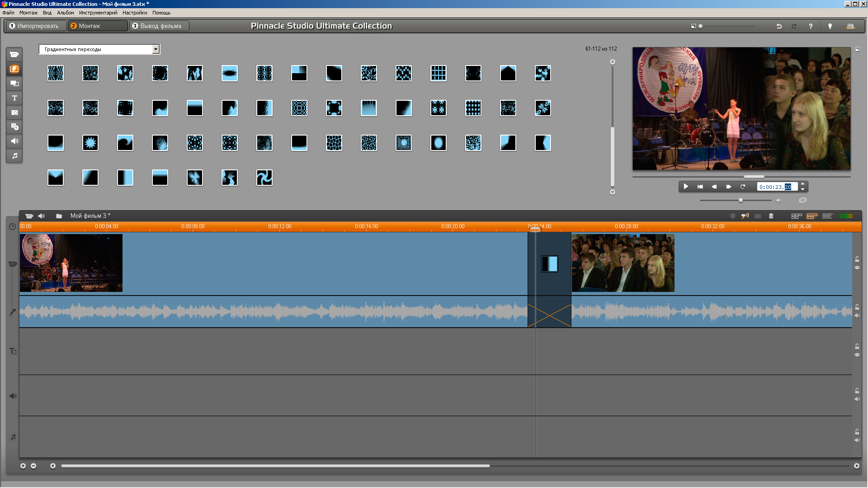
Task: Go to beginning of movie
Action: (700, 187)
